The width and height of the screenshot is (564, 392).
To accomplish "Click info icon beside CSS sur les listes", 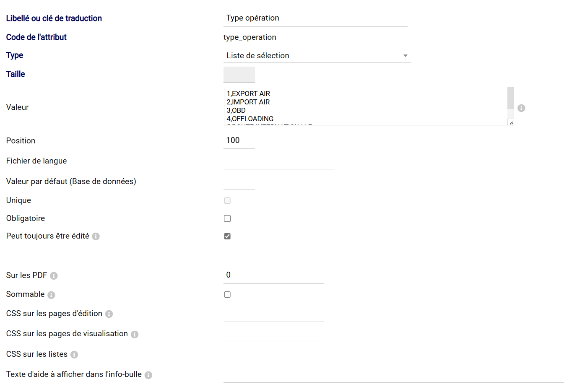I will click(74, 355).
